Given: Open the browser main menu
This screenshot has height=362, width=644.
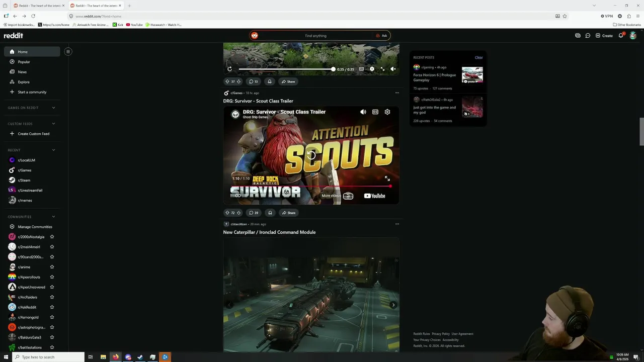Looking at the screenshot, I should click(637, 16).
